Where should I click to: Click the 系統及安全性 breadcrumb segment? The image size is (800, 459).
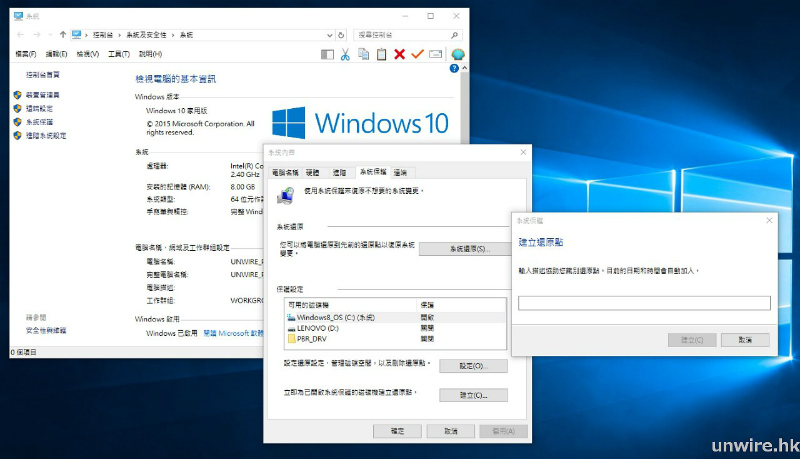point(146,35)
